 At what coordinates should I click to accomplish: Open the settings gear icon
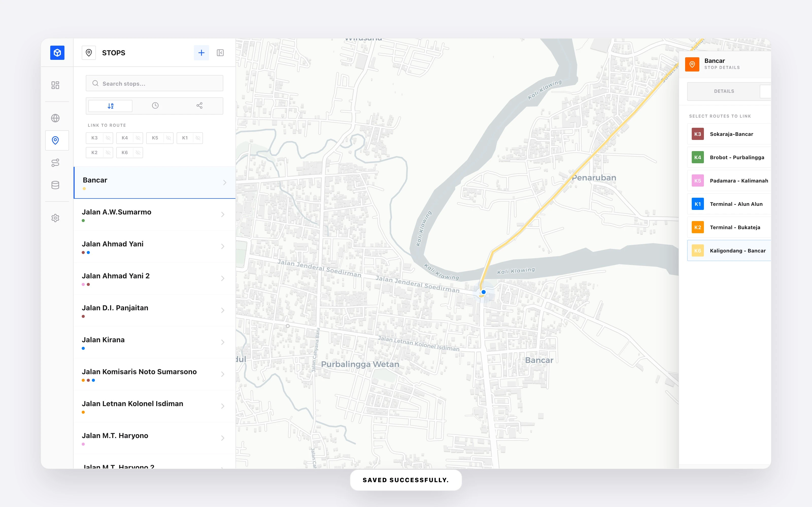[56, 218]
